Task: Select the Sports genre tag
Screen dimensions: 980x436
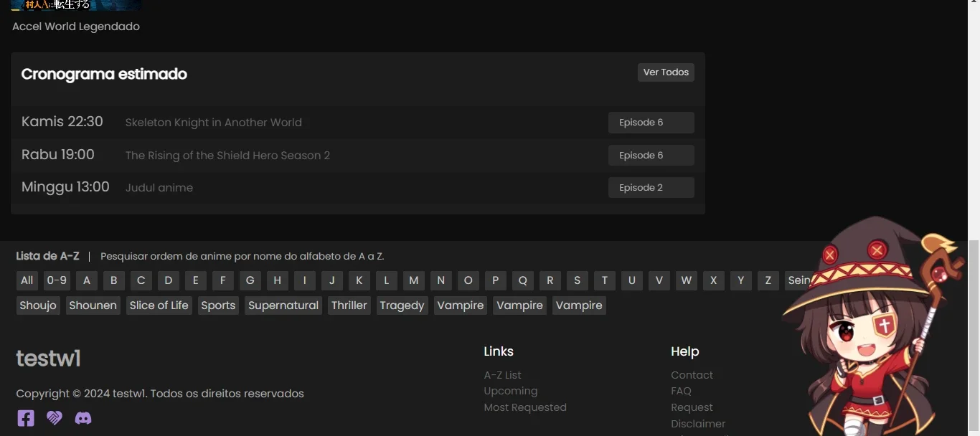Action: [218, 305]
